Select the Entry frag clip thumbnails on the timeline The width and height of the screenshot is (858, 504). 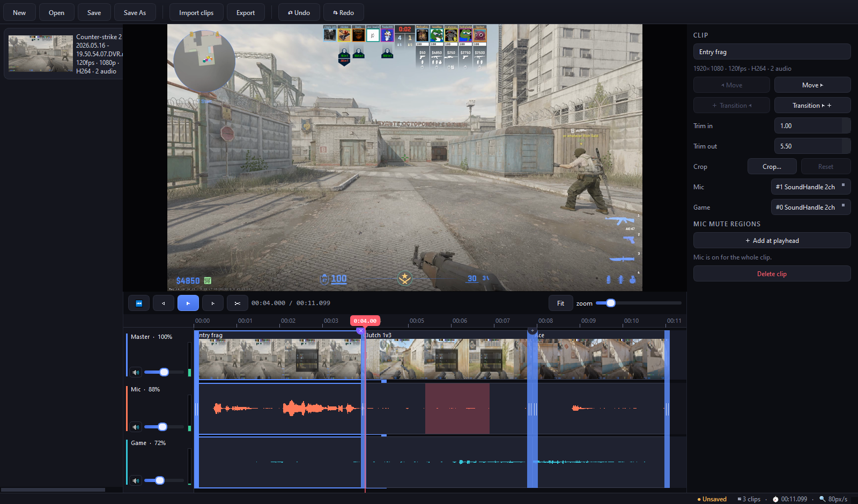[x=280, y=358]
